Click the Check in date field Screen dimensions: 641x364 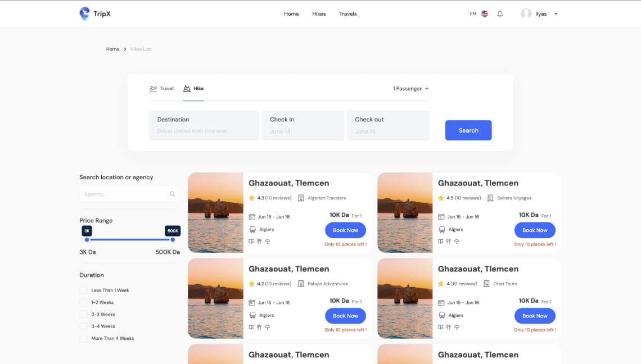[303, 125]
